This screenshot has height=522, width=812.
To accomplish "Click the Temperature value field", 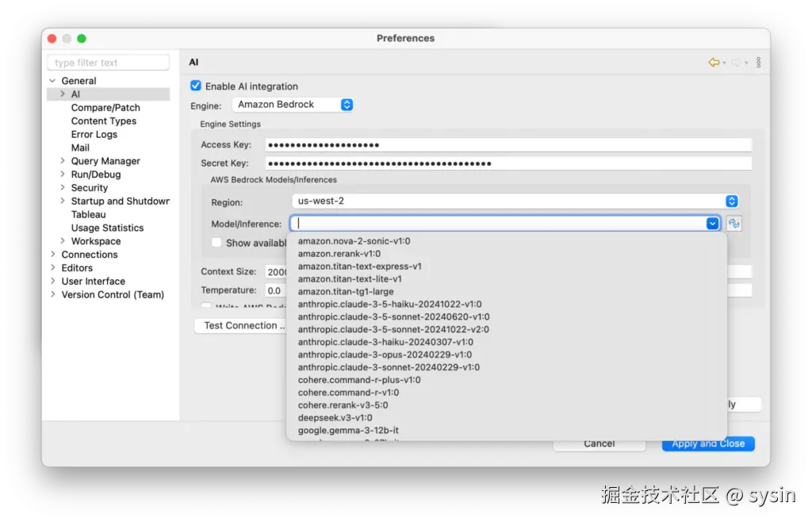I will point(275,290).
